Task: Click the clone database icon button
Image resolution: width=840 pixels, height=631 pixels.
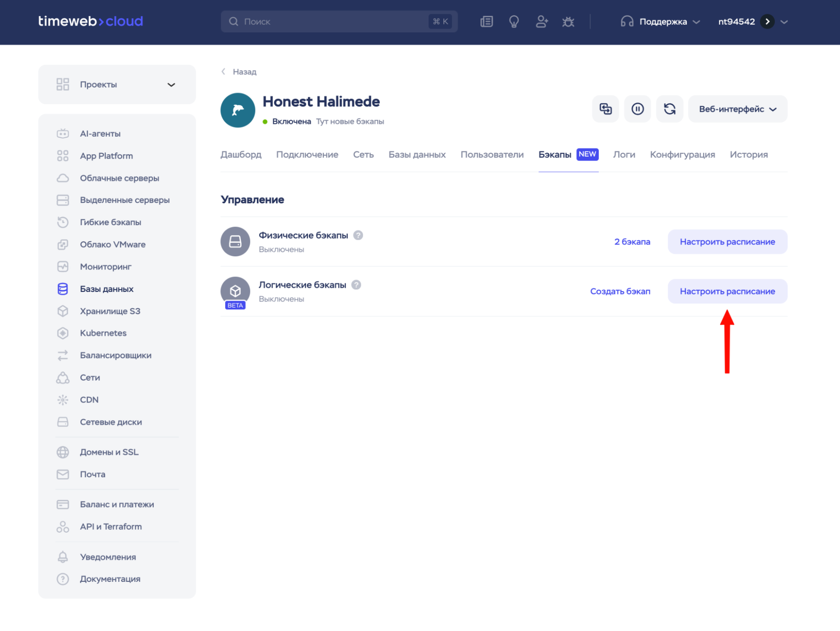Action: [x=605, y=109]
